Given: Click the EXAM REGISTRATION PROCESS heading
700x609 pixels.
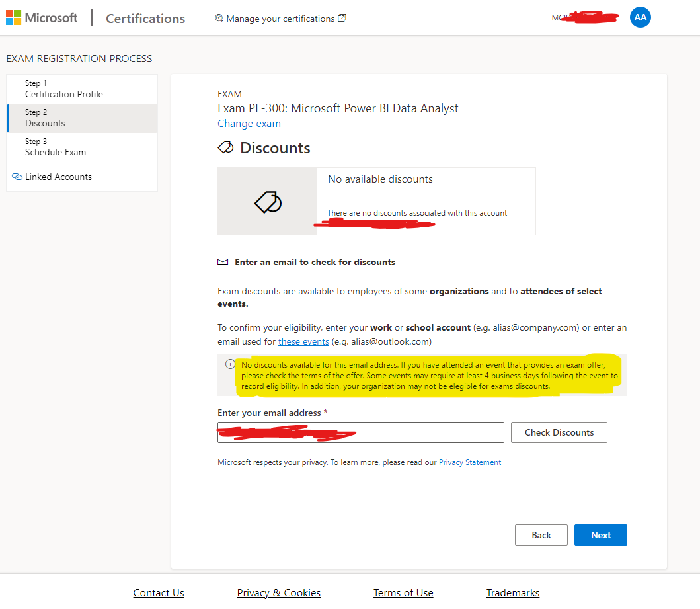Looking at the screenshot, I should [x=79, y=59].
